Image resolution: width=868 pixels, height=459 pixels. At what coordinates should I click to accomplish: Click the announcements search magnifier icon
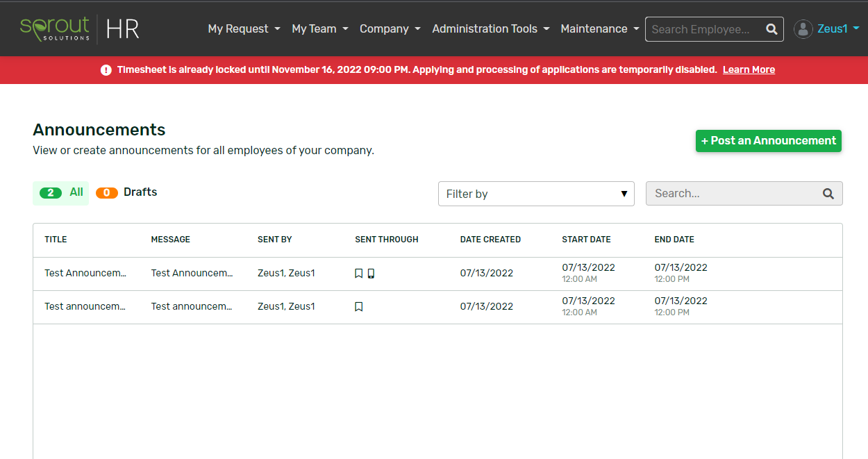coord(828,194)
